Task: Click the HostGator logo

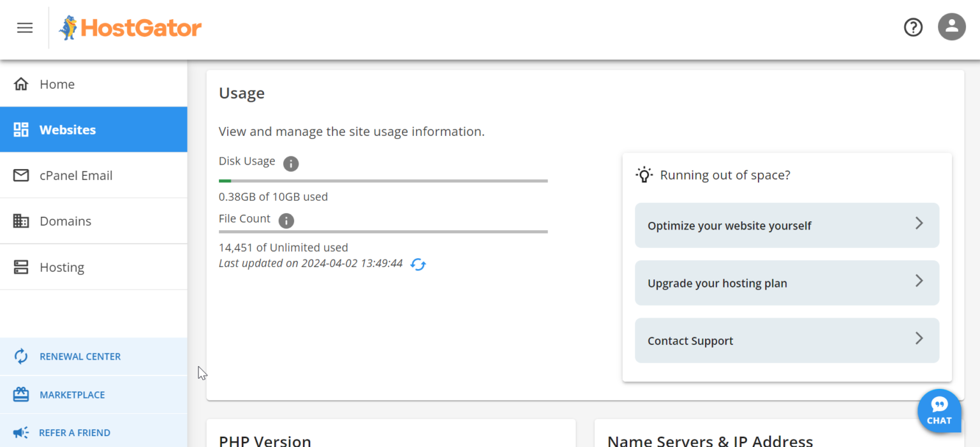Action: 130,27
